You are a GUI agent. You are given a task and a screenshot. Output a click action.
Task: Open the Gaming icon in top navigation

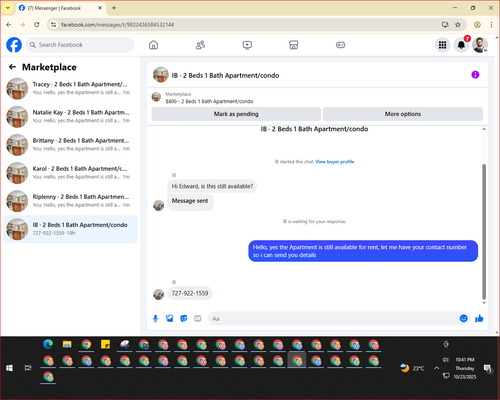[x=340, y=45]
